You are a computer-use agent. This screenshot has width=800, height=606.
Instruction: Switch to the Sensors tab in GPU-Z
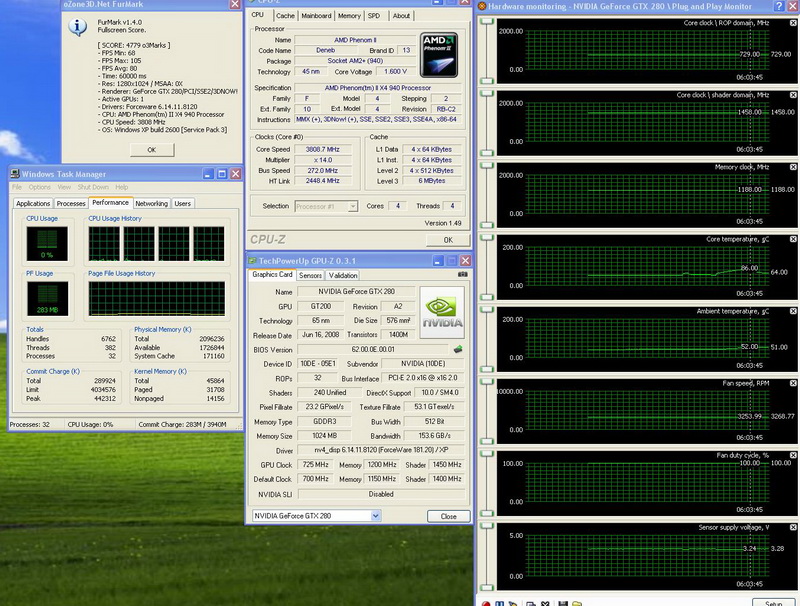310,275
